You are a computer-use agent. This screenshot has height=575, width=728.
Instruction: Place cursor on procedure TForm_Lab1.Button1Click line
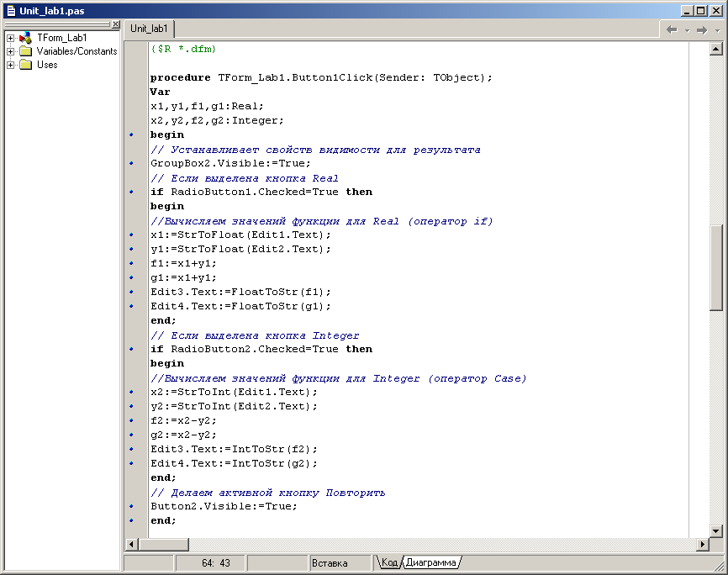tap(321, 77)
